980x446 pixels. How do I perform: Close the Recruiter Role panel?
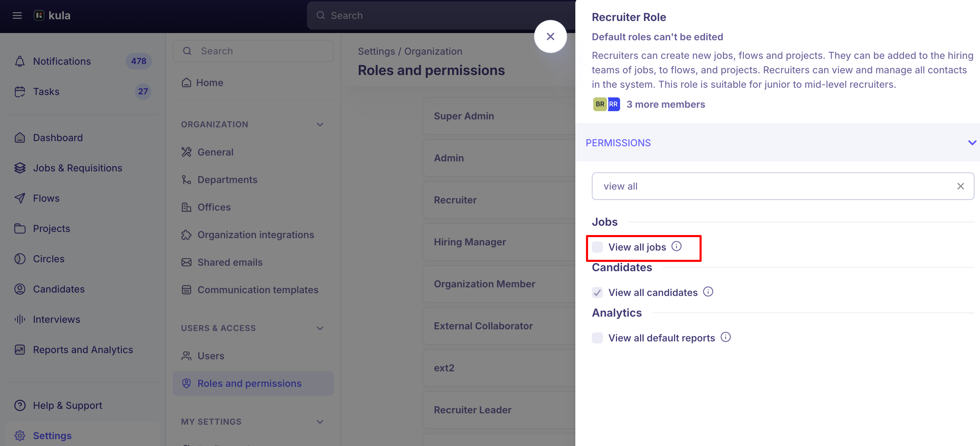[x=550, y=36]
